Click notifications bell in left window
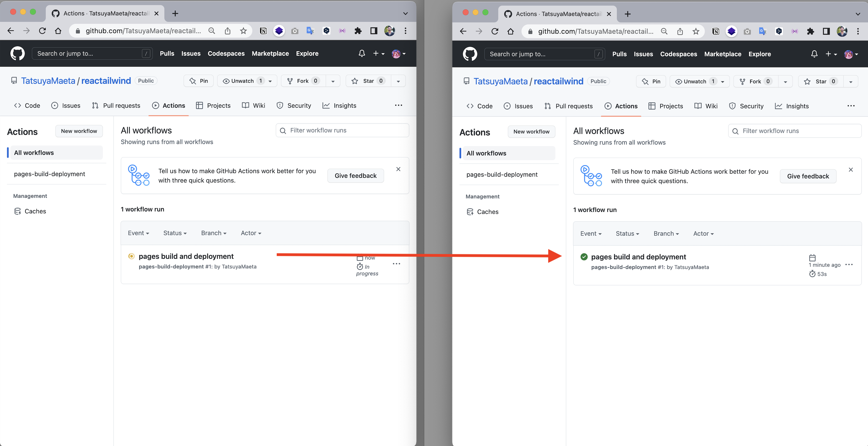The width and height of the screenshot is (868, 446). pyautogui.click(x=361, y=53)
